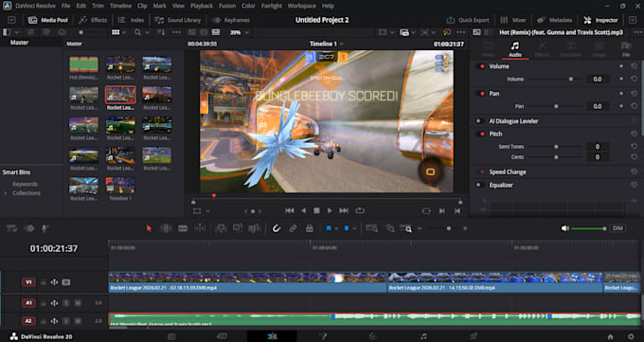The width and height of the screenshot is (644, 342).
Task: Open the Color page icon
Action: tap(373, 336)
